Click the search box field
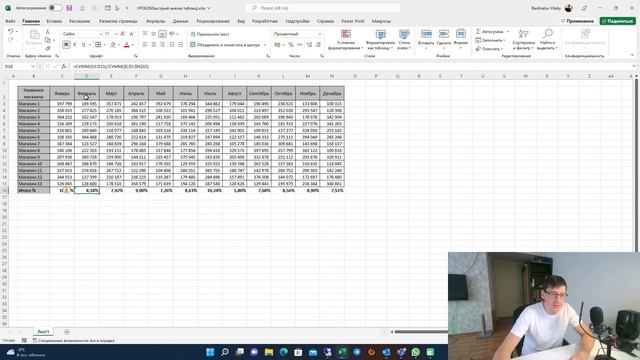This screenshot has width=640, height=360. pyautogui.click(x=322, y=8)
